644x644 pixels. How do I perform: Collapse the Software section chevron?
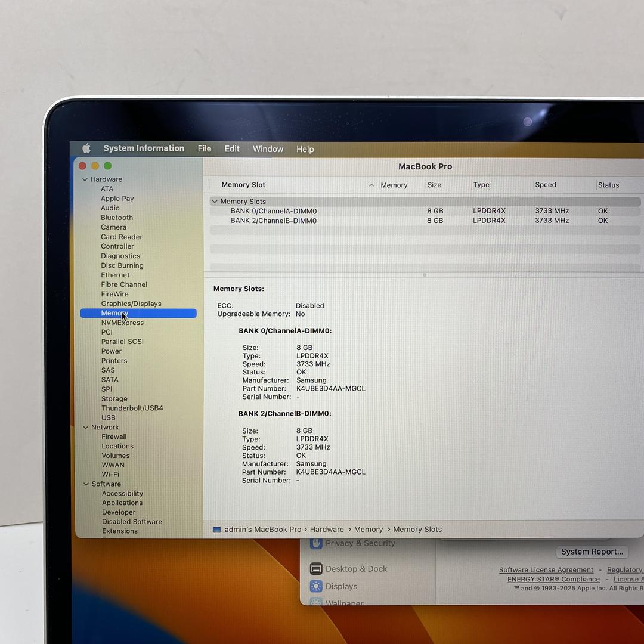coord(86,484)
